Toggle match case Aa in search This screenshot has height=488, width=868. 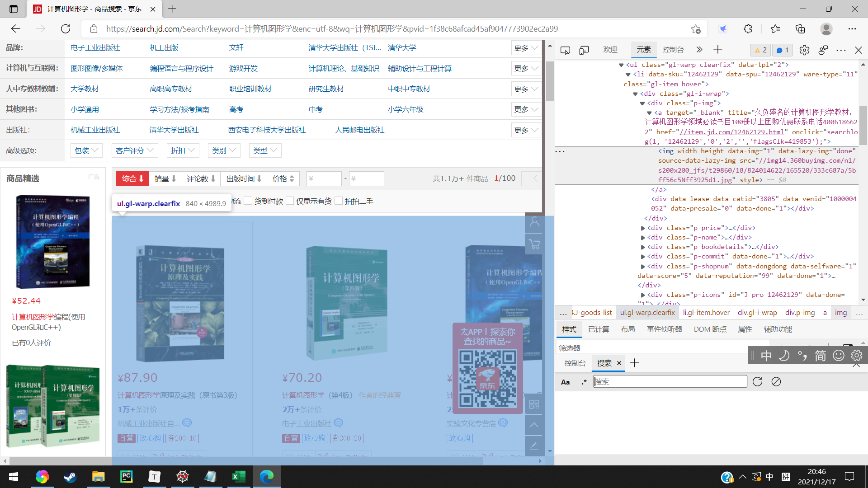(x=565, y=382)
